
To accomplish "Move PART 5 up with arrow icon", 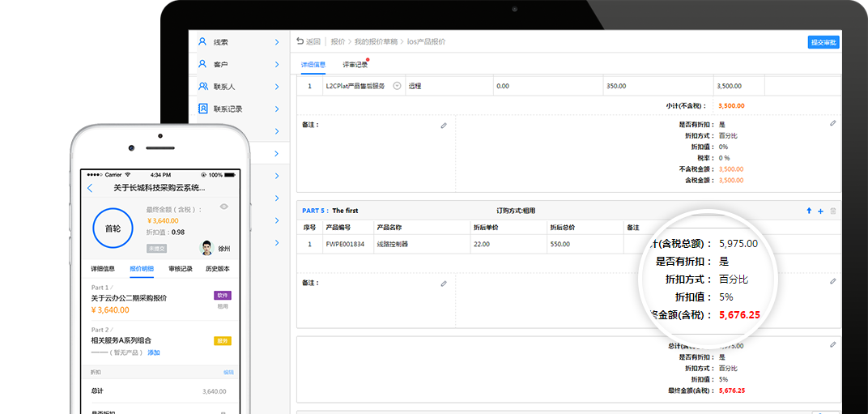I will [809, 211].
